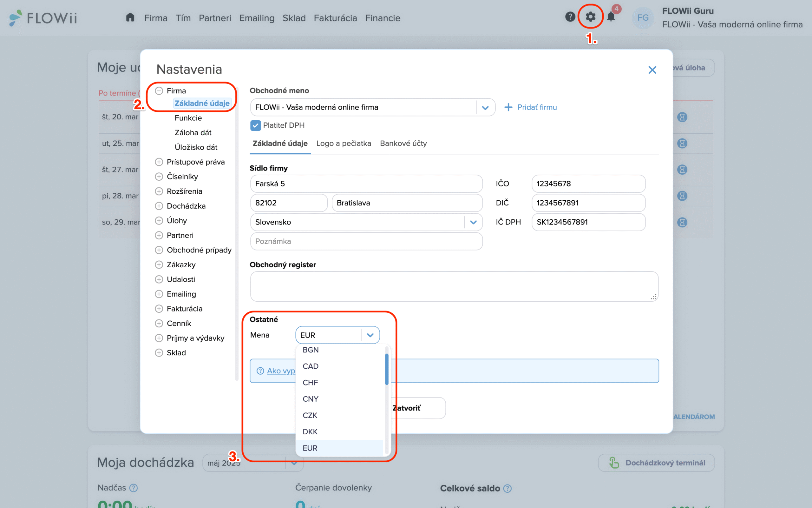Open the Obchodné meno dropdown arrow

tap(485, 108)
